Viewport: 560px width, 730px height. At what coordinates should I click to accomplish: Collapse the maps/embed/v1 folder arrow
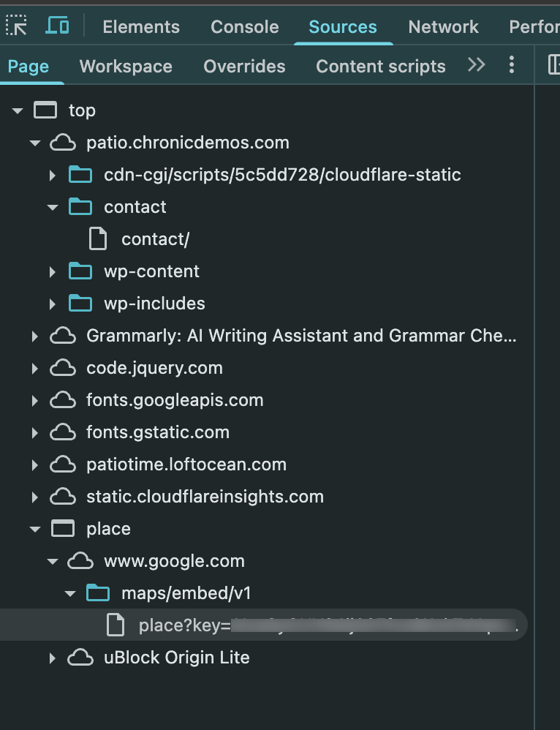click(x=70, y=593)
